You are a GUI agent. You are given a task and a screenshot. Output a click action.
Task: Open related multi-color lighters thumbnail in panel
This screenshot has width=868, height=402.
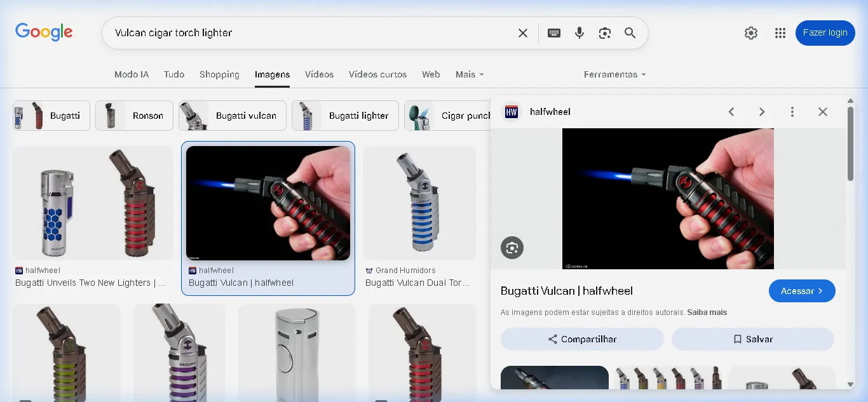[668, 377]
